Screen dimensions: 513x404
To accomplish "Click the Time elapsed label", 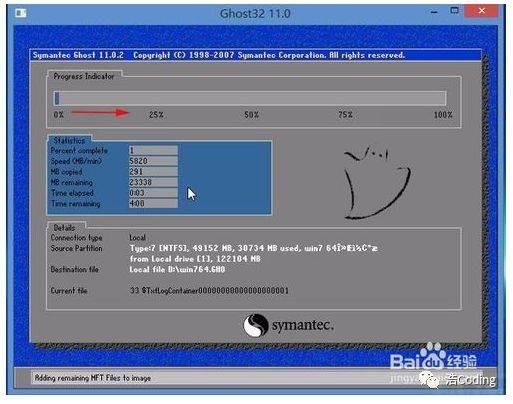I will click(x=72, y=193).
